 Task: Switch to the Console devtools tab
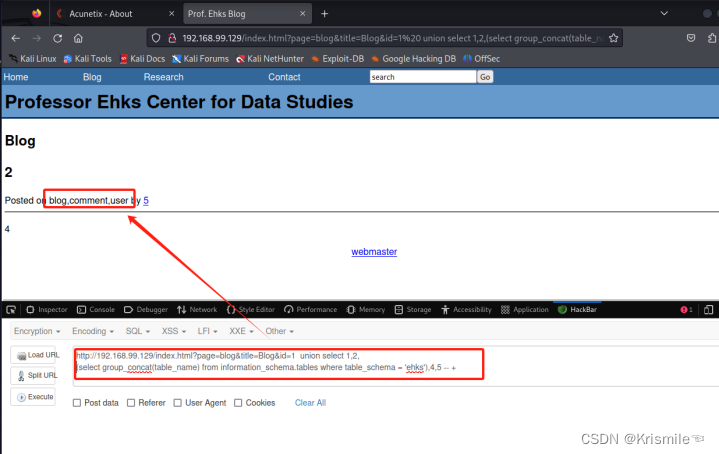coord(96,310)
